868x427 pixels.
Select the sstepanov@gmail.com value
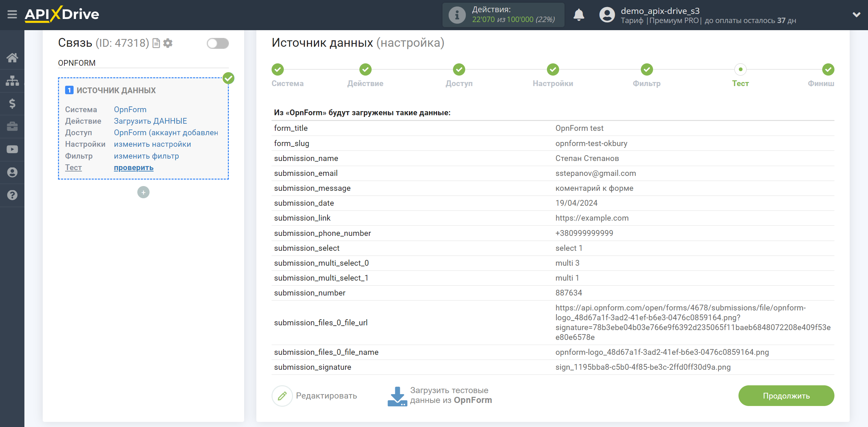596,174
